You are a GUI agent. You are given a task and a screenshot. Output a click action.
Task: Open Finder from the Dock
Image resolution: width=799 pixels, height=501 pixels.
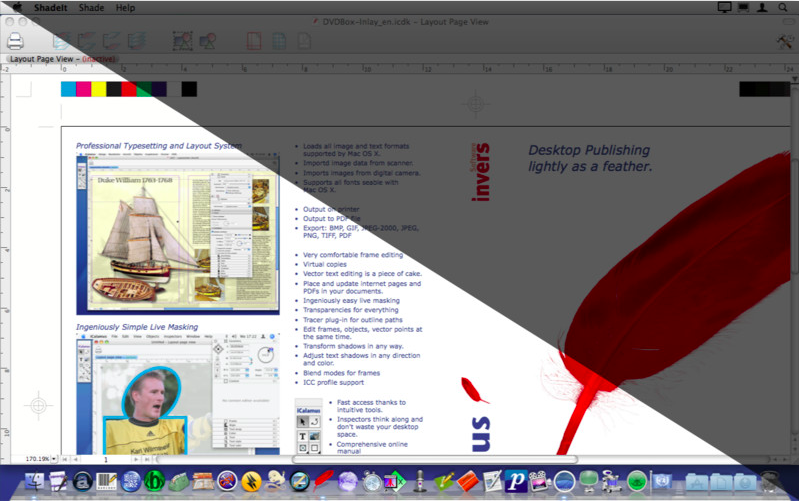[37, 481]
